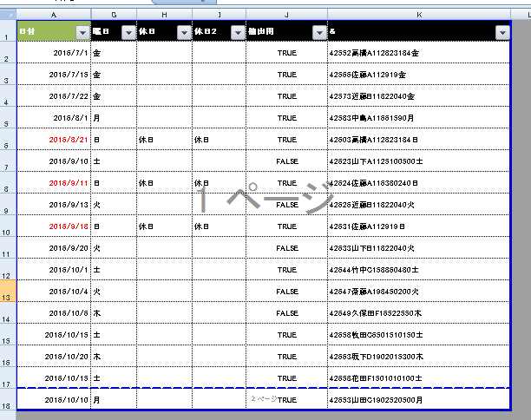531x420 pixels.
Task: Click TRUE in the 2016/10/20 row
Action: (x=287, y=356)
